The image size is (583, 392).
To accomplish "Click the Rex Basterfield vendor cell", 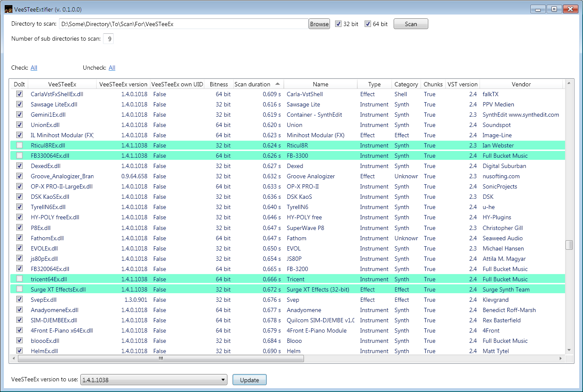I will [x=501, y=320].
